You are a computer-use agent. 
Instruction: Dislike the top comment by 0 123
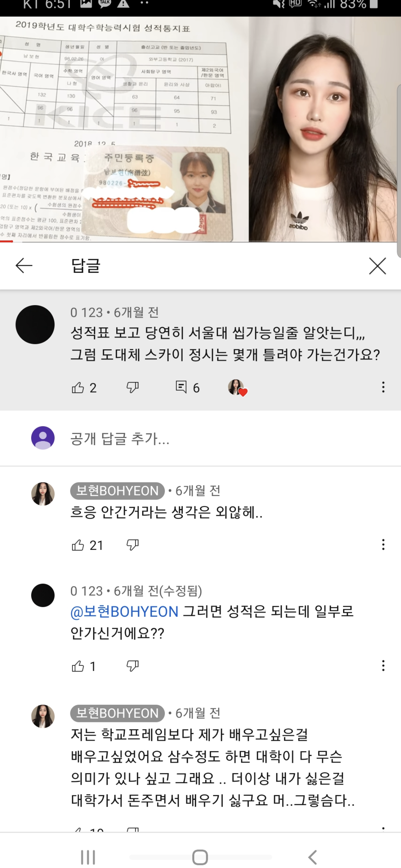(133, 387)
